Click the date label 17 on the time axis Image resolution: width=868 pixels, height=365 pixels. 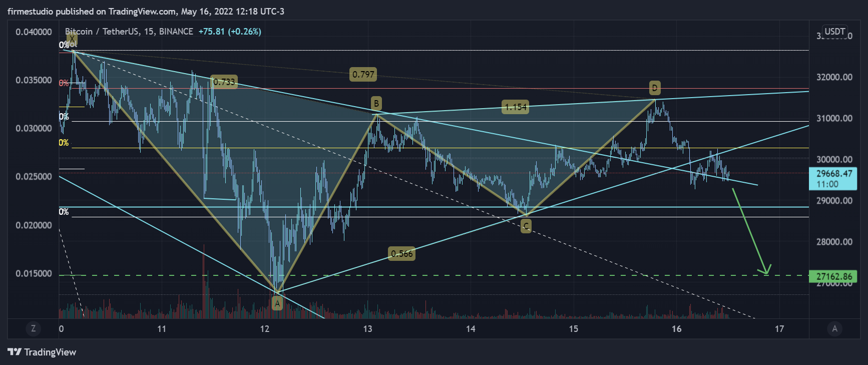click(779, 329)
